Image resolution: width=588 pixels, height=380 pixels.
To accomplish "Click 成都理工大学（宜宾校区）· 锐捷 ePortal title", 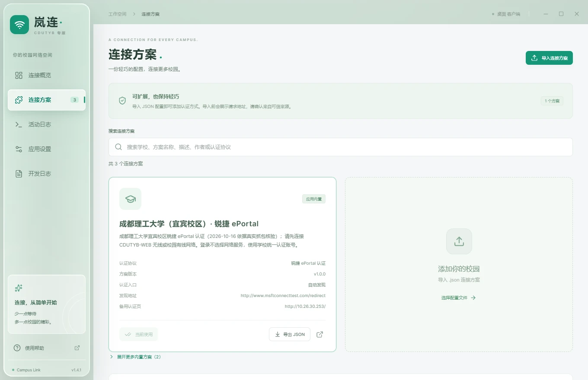I will [189, 224].
